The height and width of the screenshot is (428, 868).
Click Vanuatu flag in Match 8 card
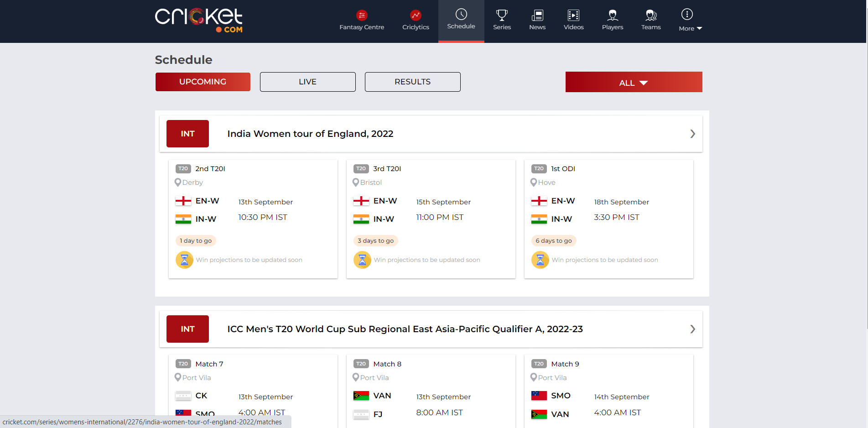pyautogui.click(x=361, y=396)
